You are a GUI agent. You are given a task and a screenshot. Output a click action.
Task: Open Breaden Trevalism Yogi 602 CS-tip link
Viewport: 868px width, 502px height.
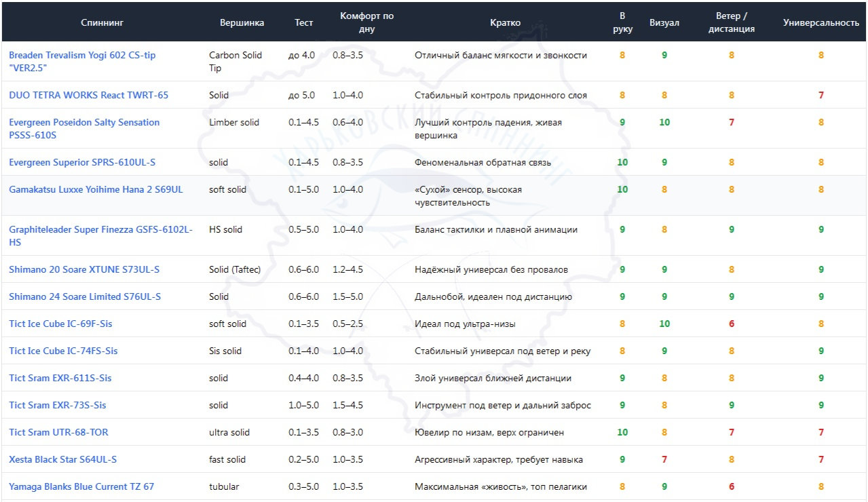(x=81, y=55)
